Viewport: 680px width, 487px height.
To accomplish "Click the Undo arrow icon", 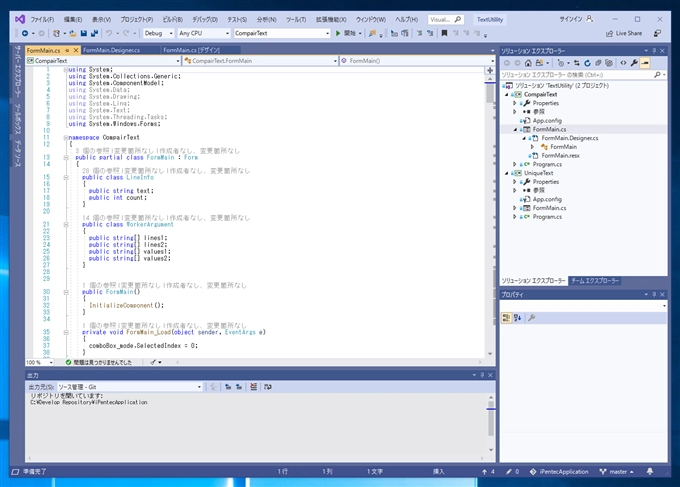I will point(109,33).
